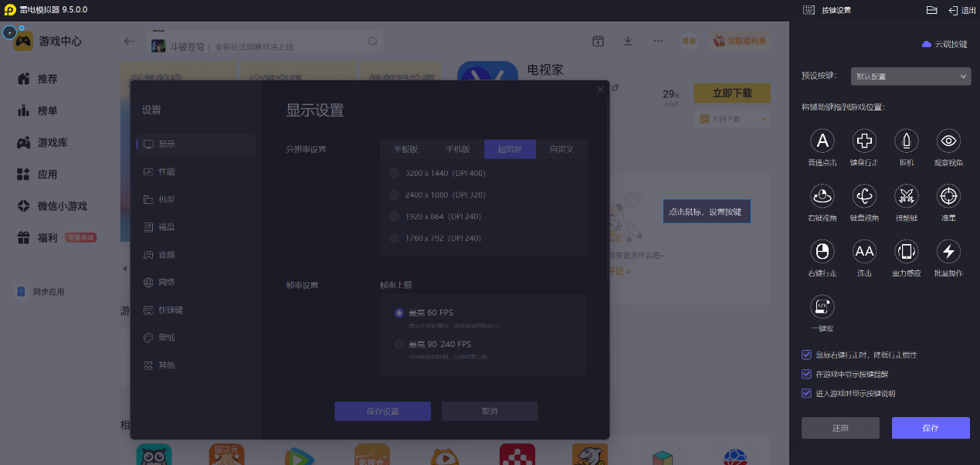980x465 pixels.
Task: Select 最高 90-240 FPS radio option
Action: (399, 344)
